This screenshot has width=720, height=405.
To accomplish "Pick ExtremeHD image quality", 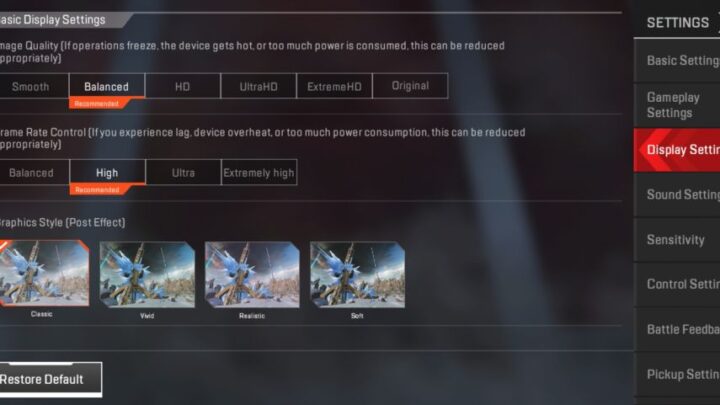I will [x=334, y=86].
